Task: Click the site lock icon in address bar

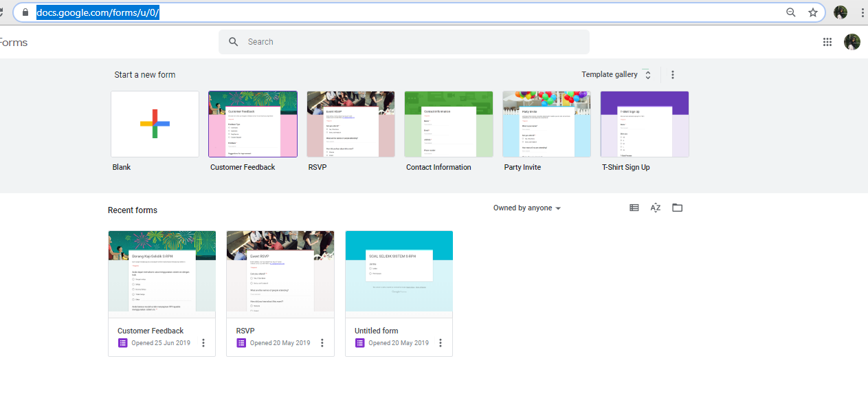Action: (25, 12)
